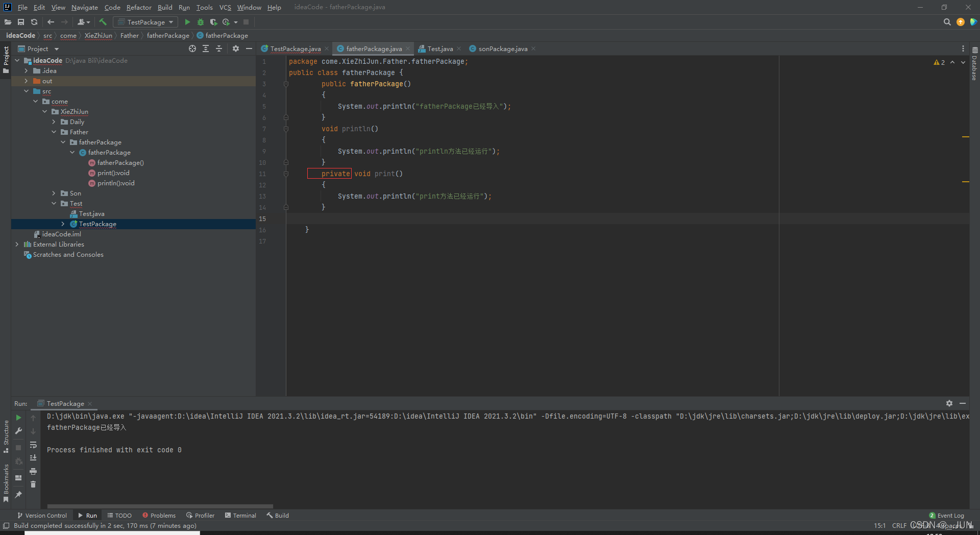Start debugging with the Debug bug icon
This screenshot has height=535, width=980.
click(201, 22)
